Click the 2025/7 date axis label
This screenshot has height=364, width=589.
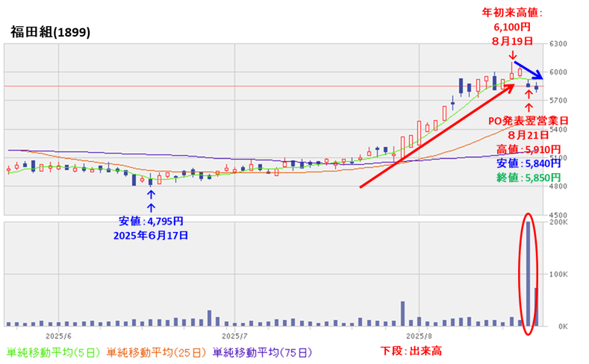234,335
